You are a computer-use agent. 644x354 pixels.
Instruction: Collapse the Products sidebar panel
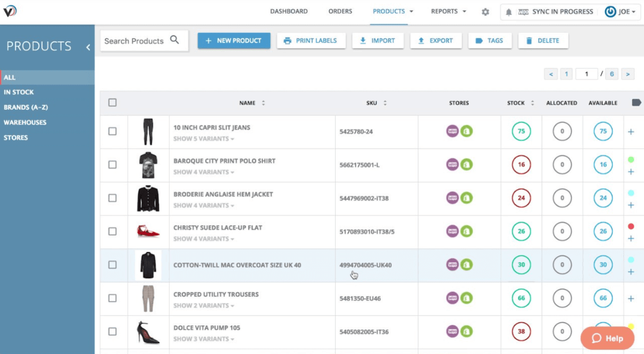(88, 46)
